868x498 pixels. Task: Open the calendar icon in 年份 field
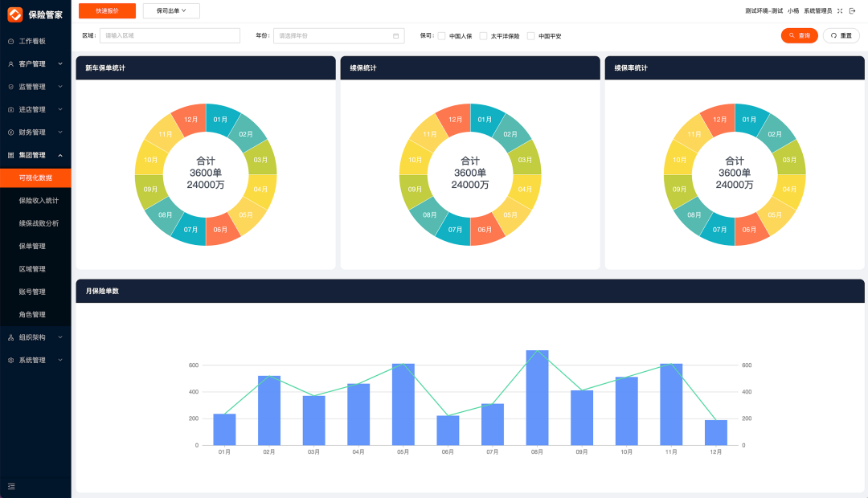point(395,36)
